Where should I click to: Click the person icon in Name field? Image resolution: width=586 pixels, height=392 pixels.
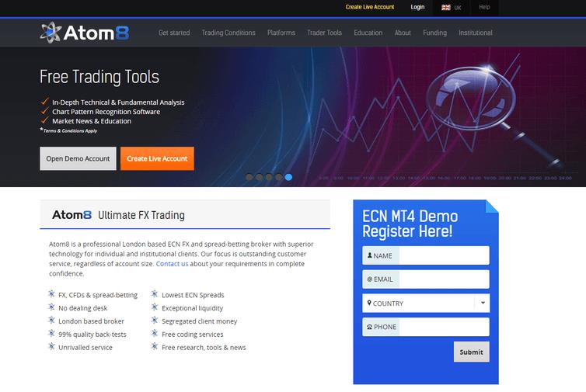pyautogui.click(x=370, y=255)
